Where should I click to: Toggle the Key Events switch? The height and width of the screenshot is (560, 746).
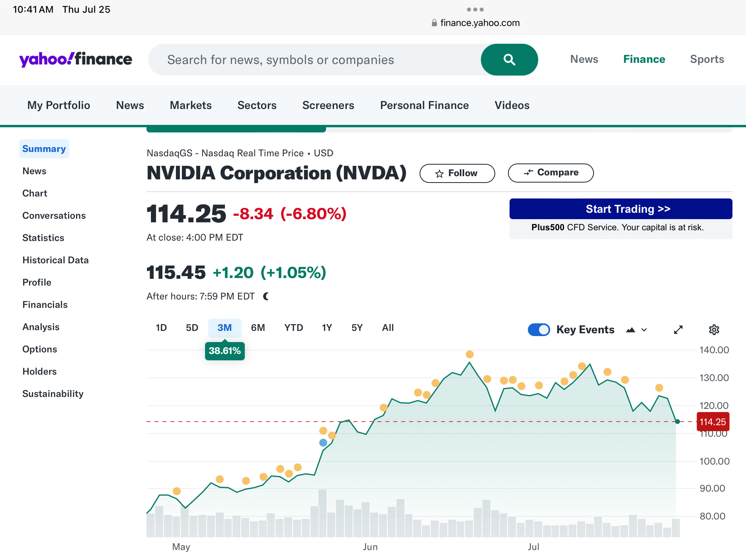[539, 330]
